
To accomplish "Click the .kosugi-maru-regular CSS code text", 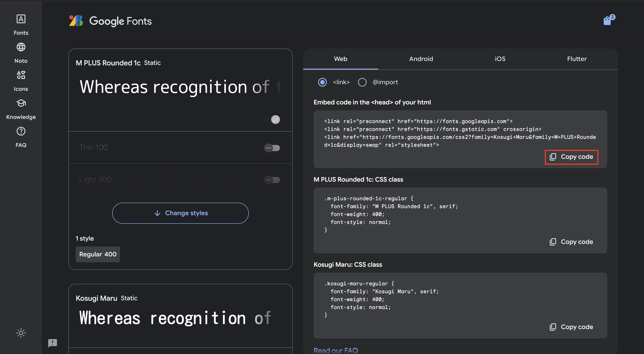I will 382,299.
